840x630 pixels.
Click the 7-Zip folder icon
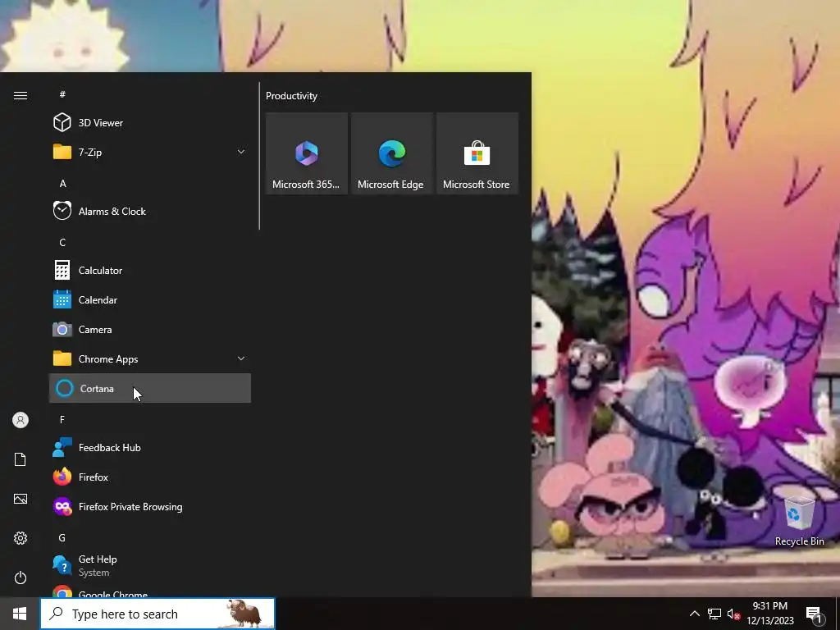pos(62,152)
